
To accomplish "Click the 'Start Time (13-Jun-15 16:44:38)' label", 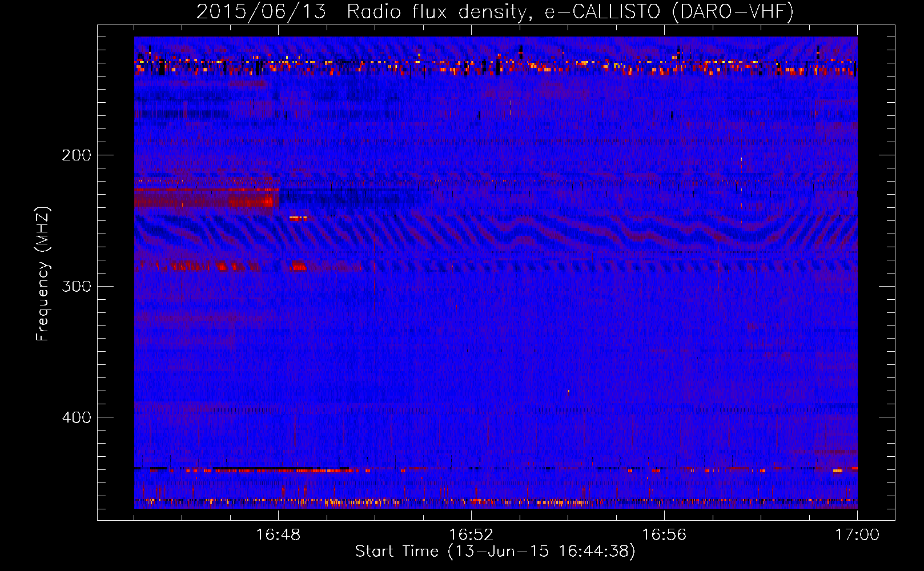I will point(495,552).
